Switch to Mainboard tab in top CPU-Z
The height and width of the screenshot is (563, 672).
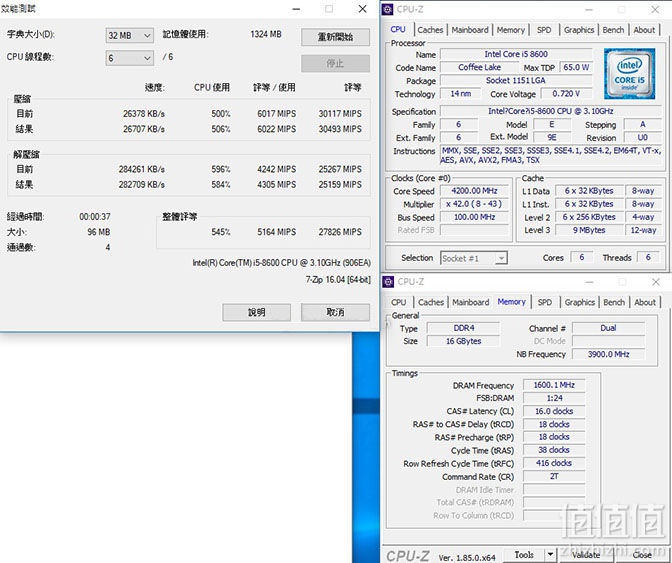470,30
